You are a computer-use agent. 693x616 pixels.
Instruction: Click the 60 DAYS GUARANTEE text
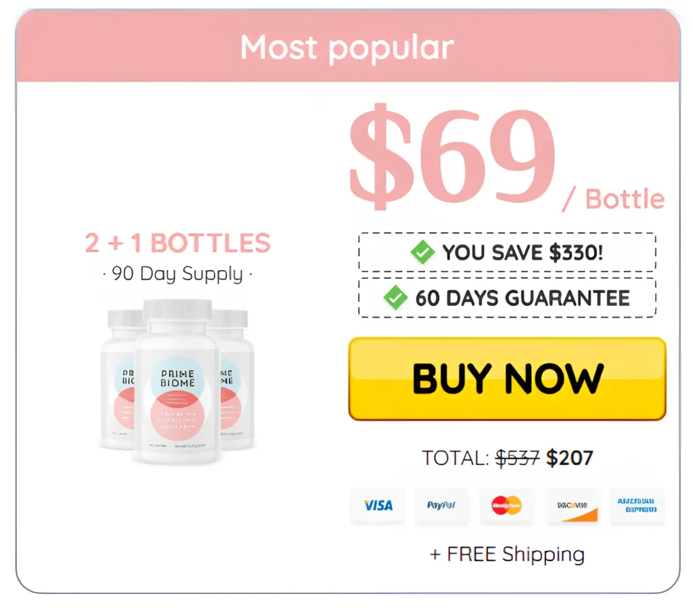(522, 298)
